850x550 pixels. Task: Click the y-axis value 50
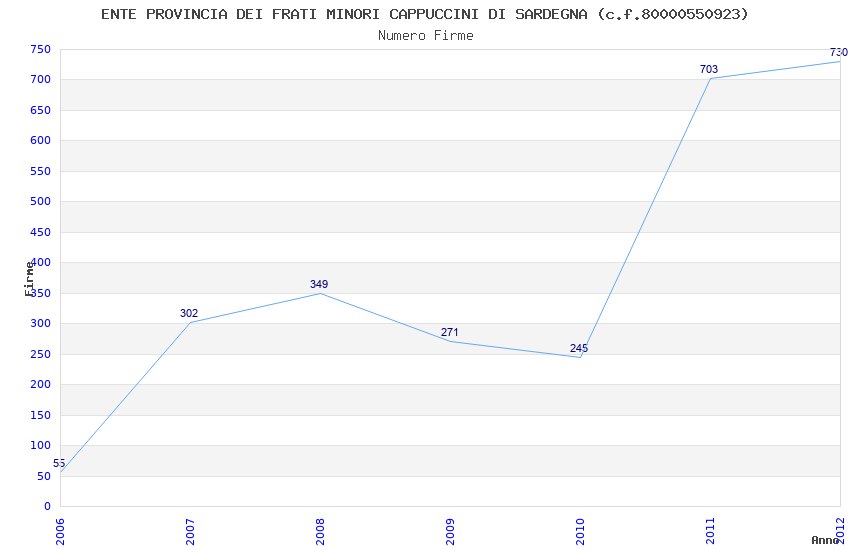44,476
